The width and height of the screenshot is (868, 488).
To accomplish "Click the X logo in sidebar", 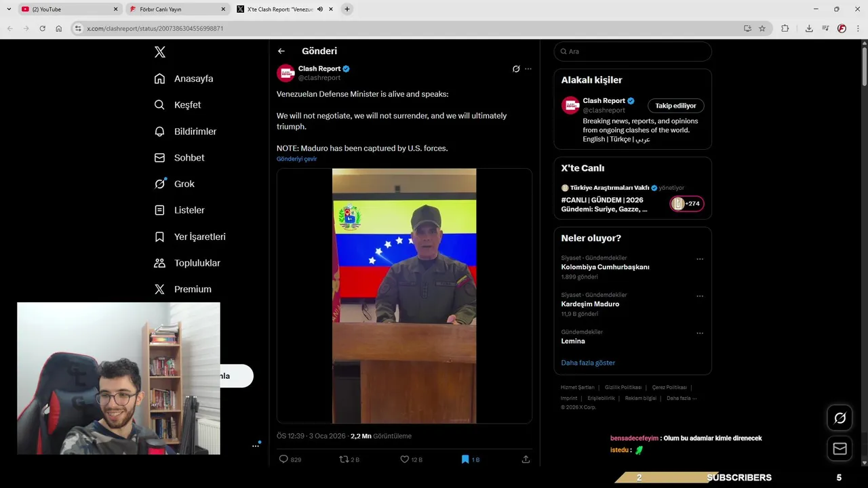I will click(159, 52).
